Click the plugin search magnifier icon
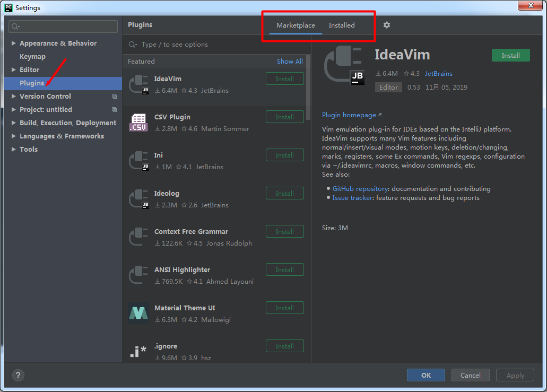The image size is (547, 392). 133,45
